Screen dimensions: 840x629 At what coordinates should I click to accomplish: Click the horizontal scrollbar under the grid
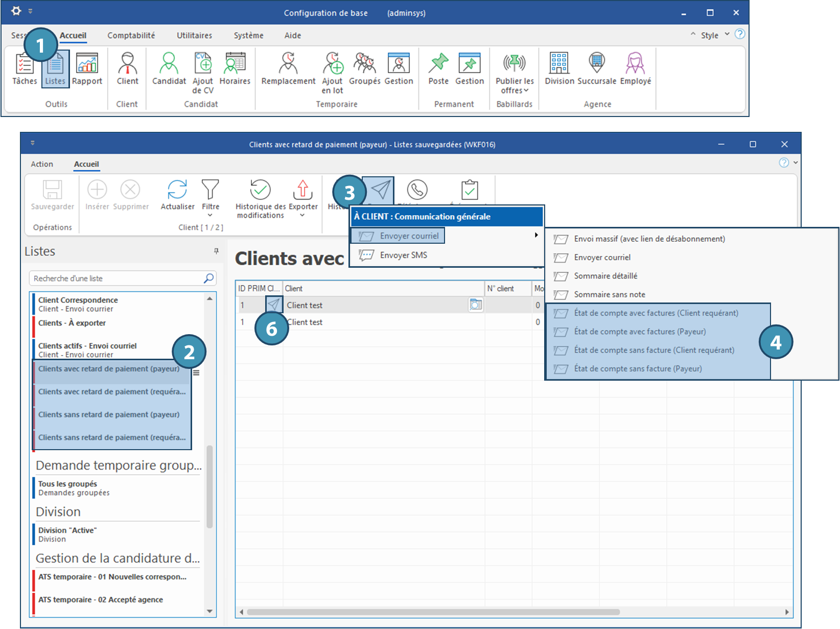[433, 612]
